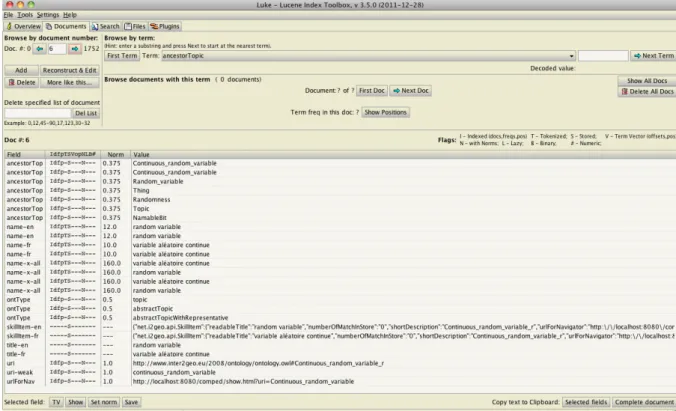
Task: Select the ontType row with value topic
Action: 340,300
